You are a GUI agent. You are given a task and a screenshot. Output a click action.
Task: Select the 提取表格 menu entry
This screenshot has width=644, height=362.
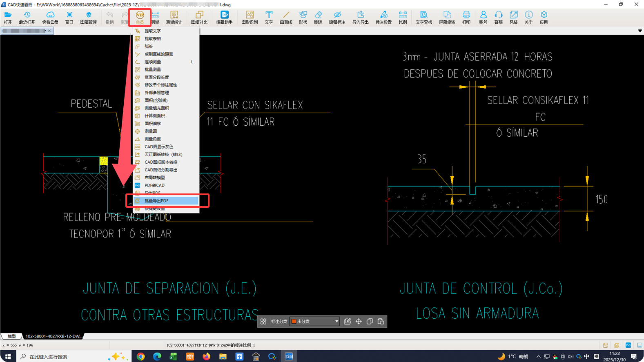pyautogui.click(x=153, y=39)
